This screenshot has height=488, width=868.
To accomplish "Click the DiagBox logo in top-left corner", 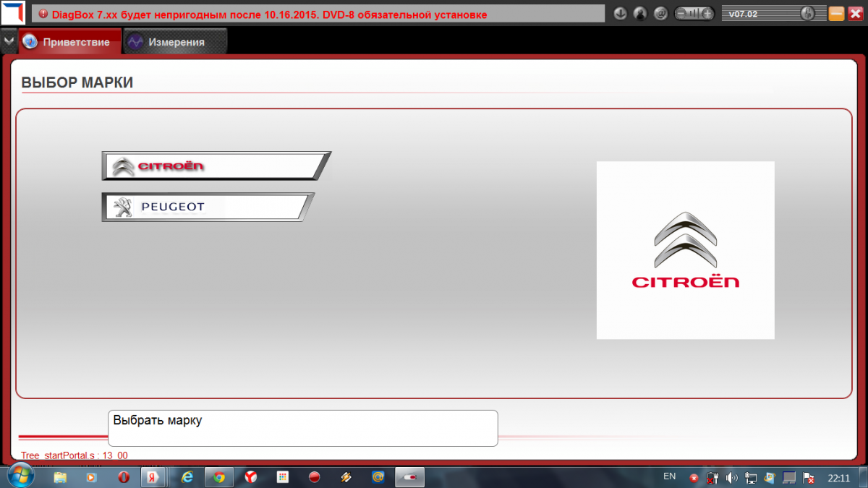I will 14,14.
